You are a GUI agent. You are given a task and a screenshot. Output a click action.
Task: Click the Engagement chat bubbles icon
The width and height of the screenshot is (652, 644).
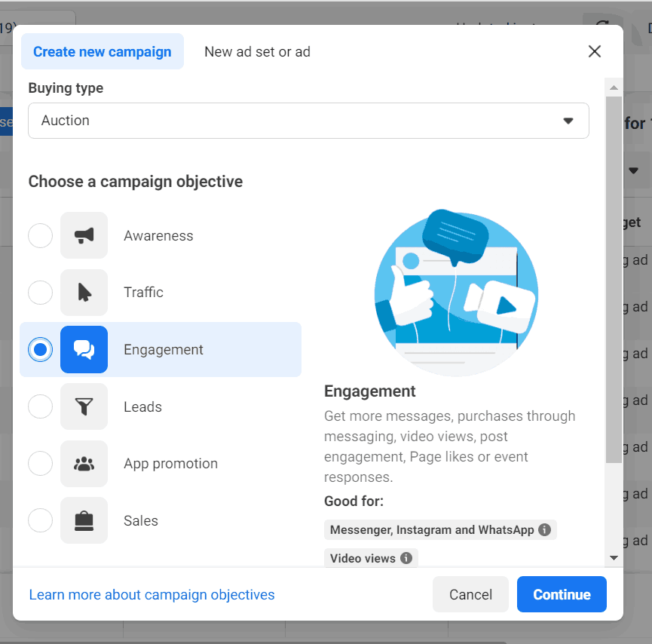tap(84, 350)
